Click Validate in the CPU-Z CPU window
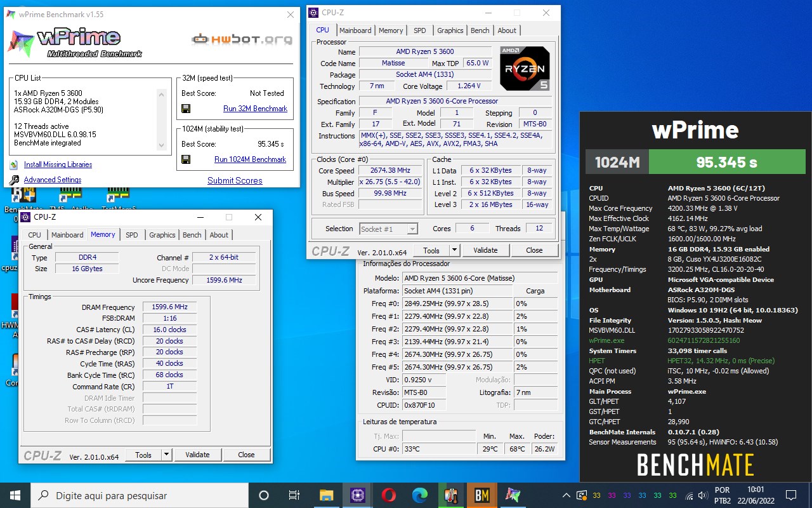812x508 pixels. [485, 250]
